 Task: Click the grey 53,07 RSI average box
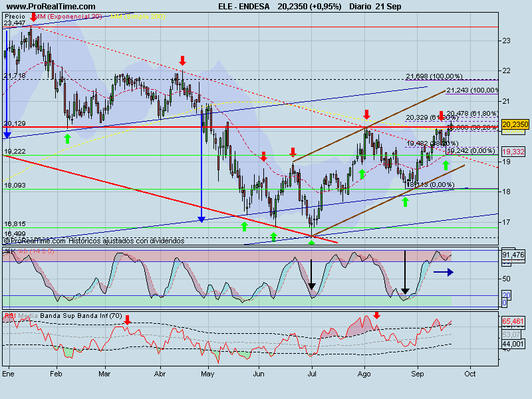tap(511, 335)
